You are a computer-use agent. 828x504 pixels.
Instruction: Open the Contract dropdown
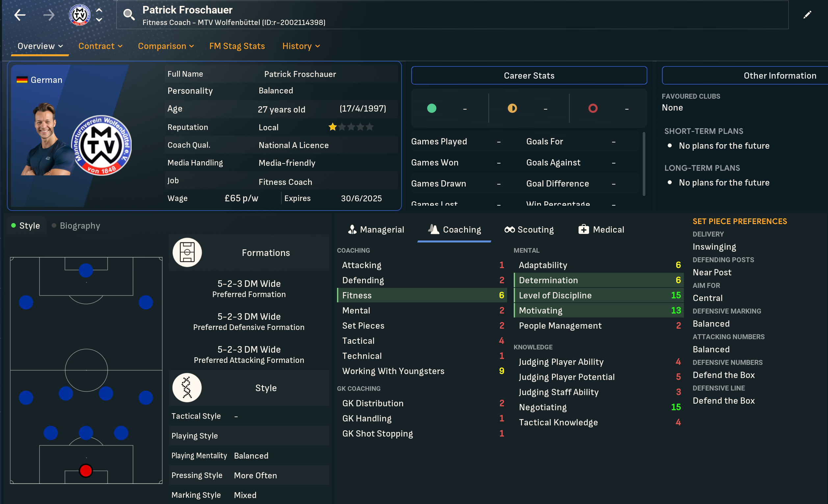point(100,46)
